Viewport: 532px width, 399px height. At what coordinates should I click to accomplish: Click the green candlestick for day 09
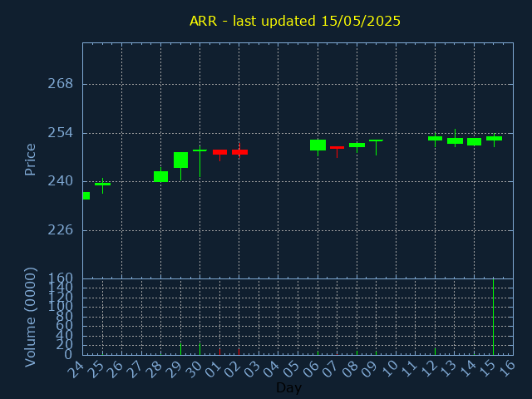click(376, 140)
